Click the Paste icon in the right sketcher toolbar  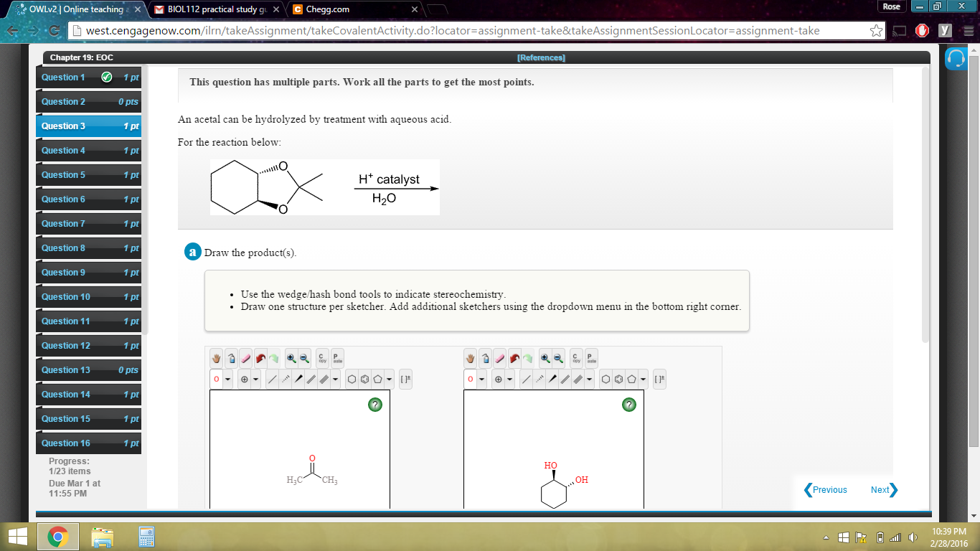click(x=590, y=359)
